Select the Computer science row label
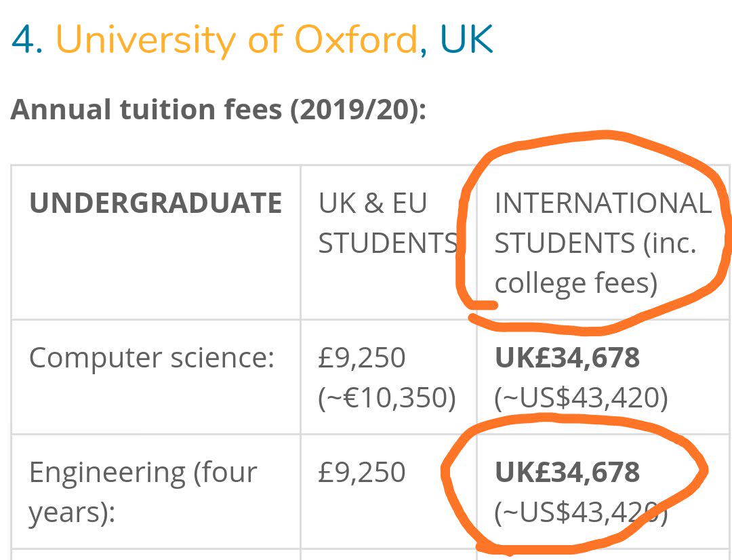Viewport: 732px width, 560px height. point(152,358)
